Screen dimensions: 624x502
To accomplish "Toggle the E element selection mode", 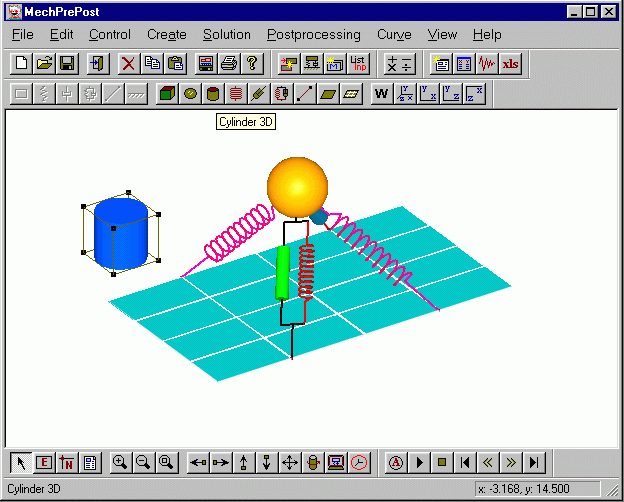I will pos(44,462).
